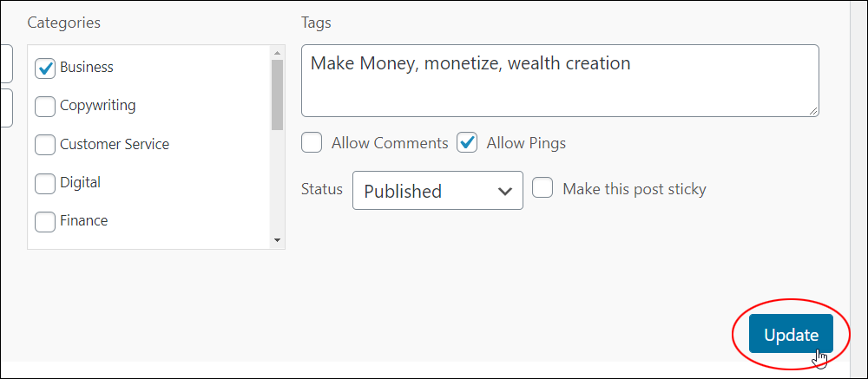868x379 pixels.
Task: Tick the Customer Service category checkbox
Action: (x=45, y=146)
